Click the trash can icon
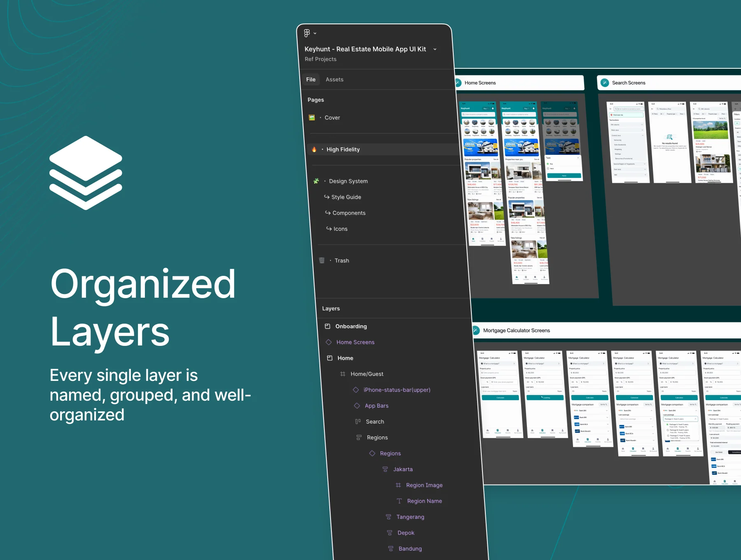 coord(322,260)
